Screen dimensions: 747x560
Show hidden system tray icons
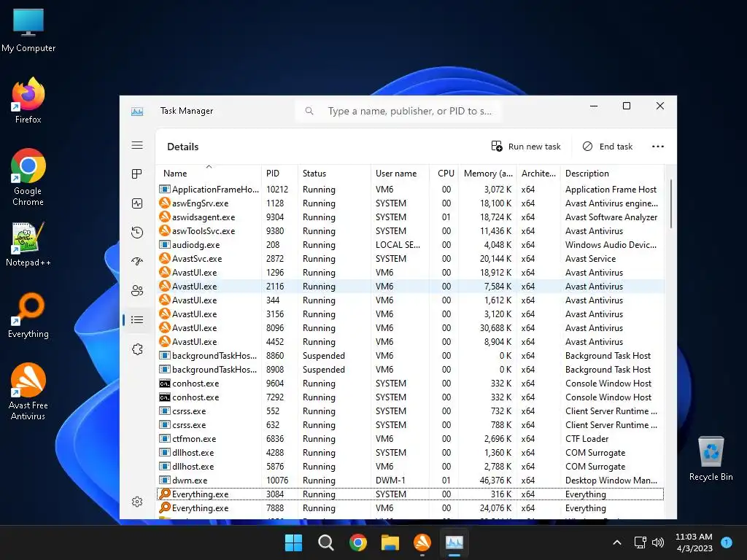pyautogui.click(x=617, y=542)
